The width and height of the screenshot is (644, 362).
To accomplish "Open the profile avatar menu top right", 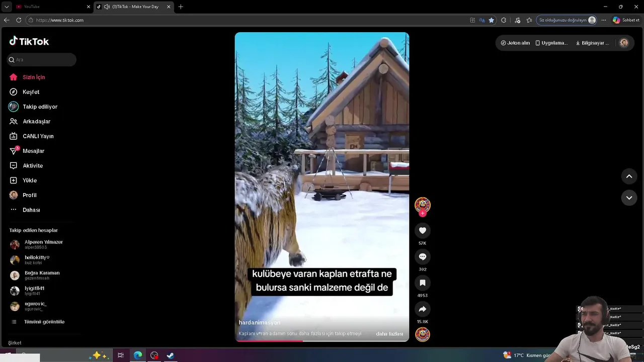I will coord(624,43).
